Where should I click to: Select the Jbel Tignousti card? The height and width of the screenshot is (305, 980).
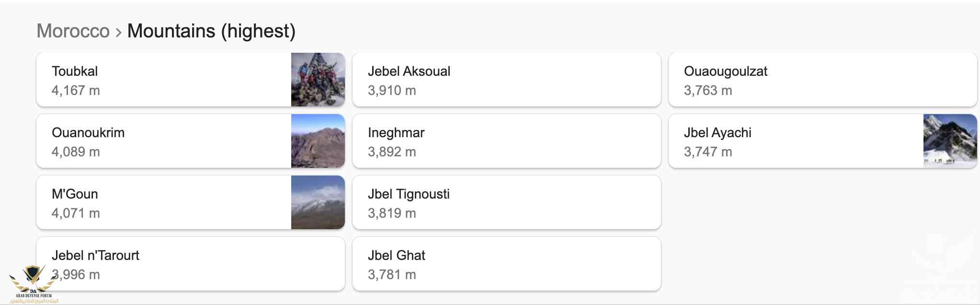point(507,202)
